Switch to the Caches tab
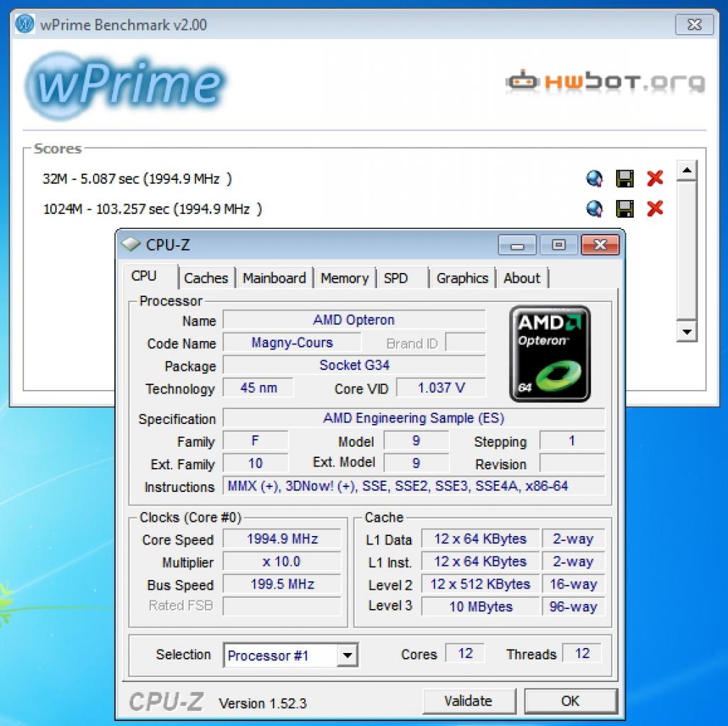 pyautogui.click(x=206, y=278)
